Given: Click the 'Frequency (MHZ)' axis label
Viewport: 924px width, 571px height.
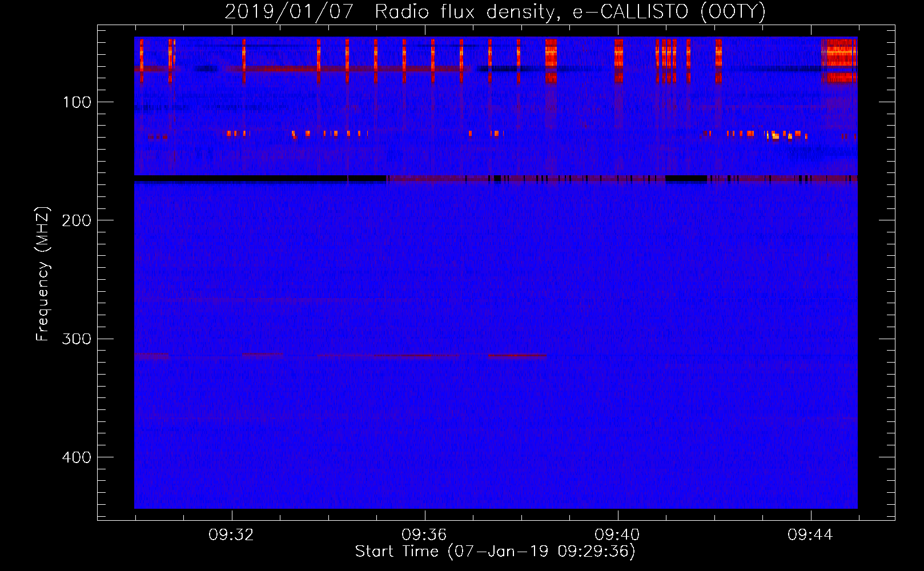Looking at the screenshot, I should click(43, 274).
